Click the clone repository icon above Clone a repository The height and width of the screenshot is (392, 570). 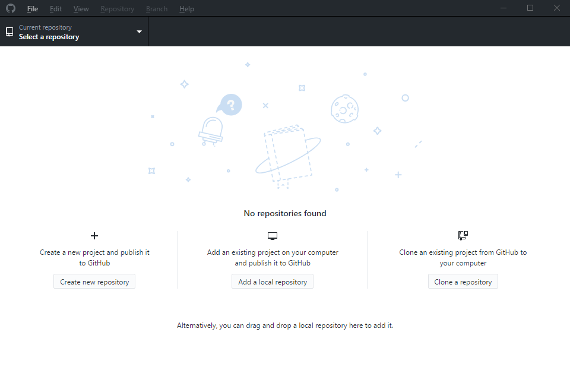pyautogui.click(x=463, y=235)
